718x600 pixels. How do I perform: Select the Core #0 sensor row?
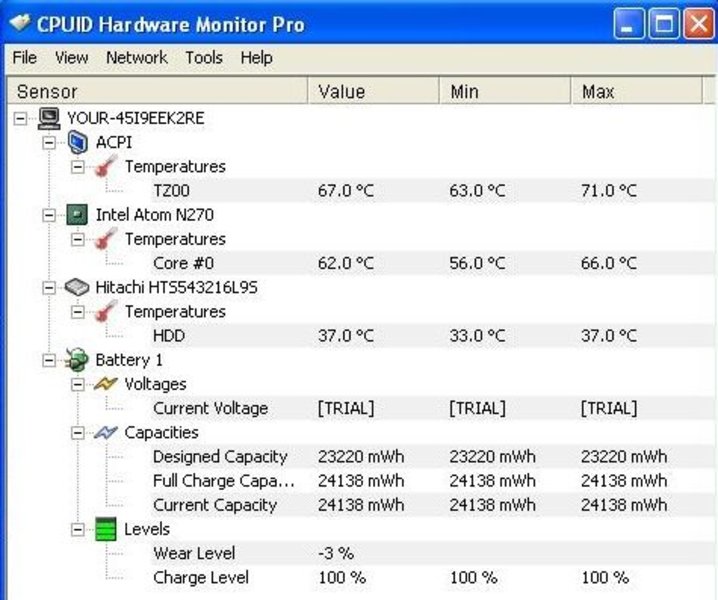432,263
